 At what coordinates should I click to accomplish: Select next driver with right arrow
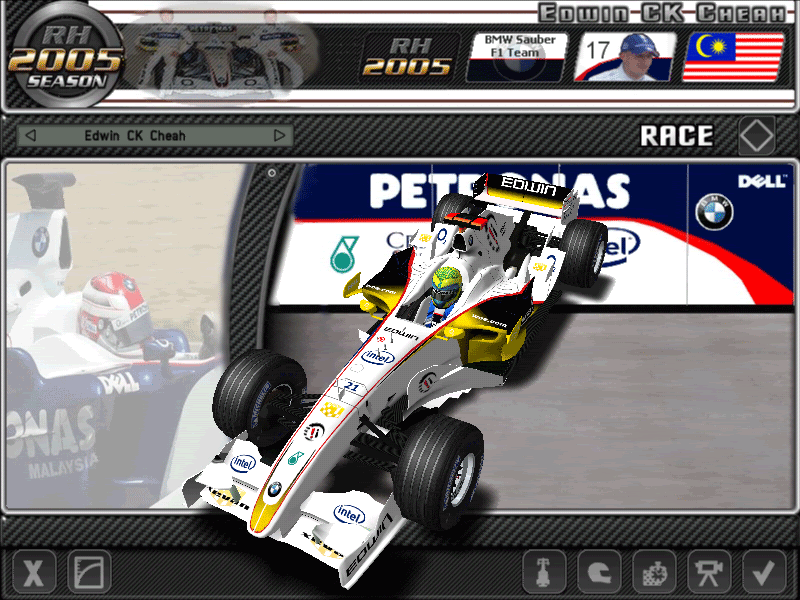[x=280, y=135]
